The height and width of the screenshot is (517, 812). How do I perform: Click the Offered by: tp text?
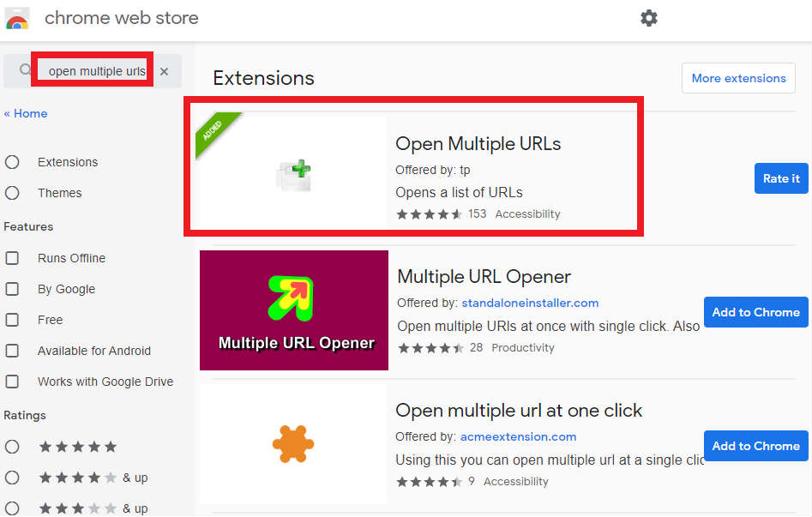[432, 170]
